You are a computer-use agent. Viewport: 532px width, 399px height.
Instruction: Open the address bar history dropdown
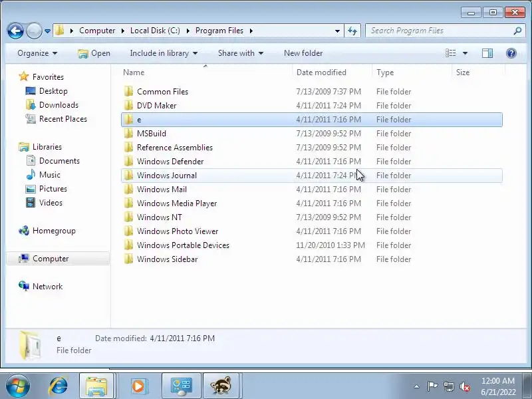[x=337, y=31]
